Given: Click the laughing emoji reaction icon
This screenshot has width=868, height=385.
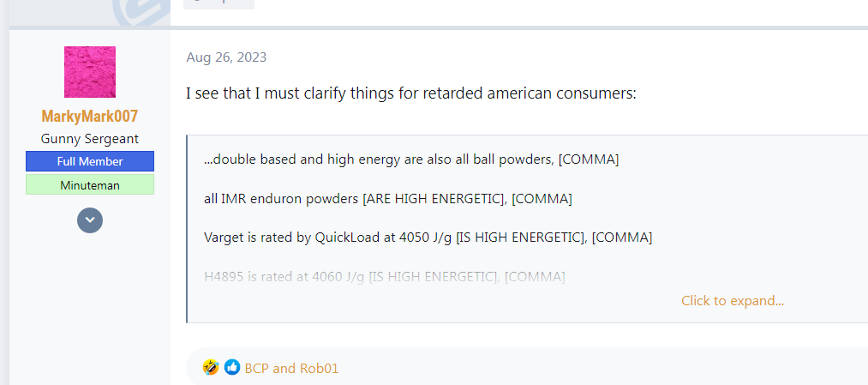Looking at the screenshot, I should 210,367.
